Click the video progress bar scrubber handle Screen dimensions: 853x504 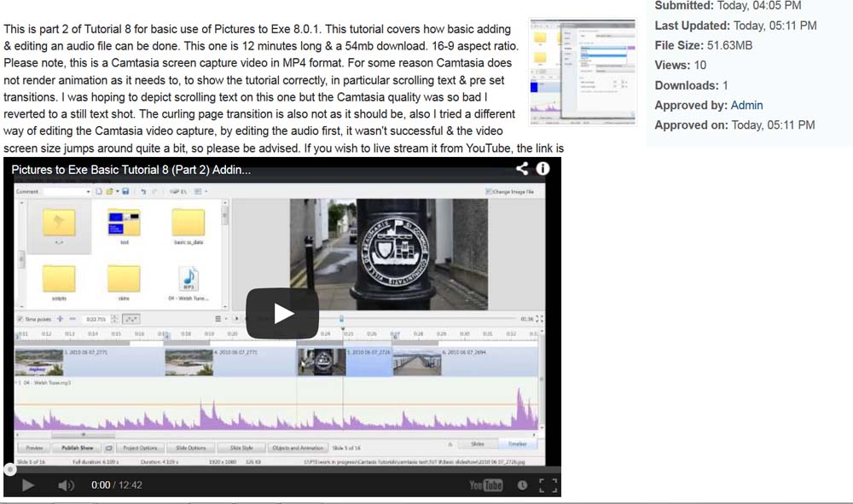point(9,469)
